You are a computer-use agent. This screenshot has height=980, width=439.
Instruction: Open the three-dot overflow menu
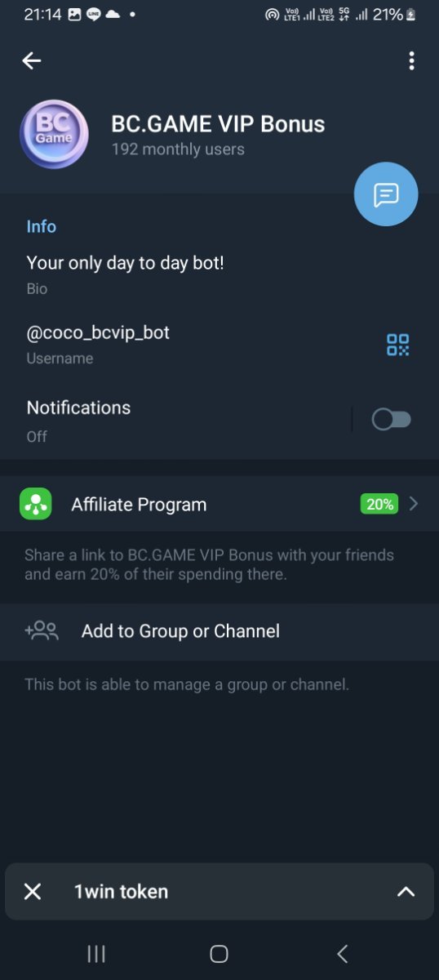[411, 60]
